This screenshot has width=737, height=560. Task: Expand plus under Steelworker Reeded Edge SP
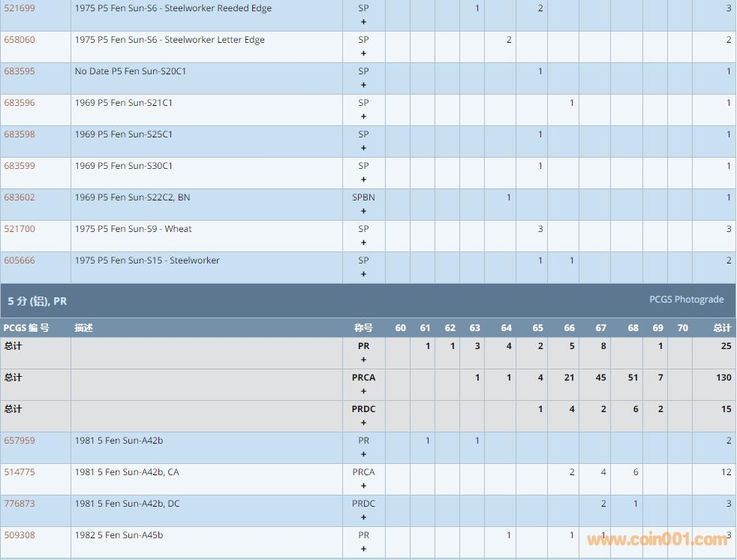[x=364, y=22]
